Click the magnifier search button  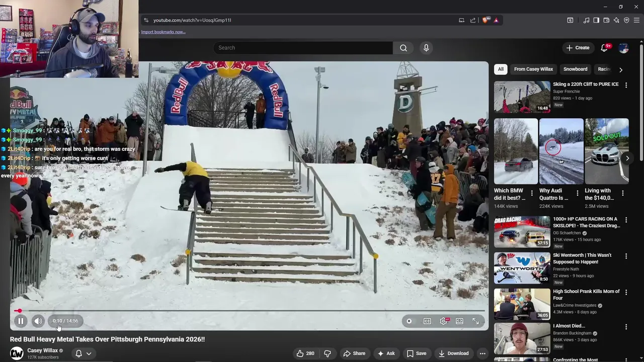pyautogui.click(x=404, y=48)
